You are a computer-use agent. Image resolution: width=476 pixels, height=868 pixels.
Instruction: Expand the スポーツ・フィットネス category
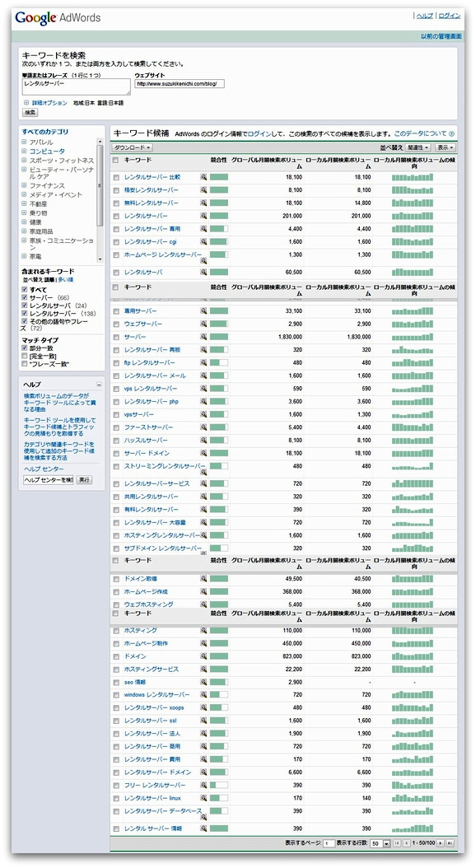[25, 160]
